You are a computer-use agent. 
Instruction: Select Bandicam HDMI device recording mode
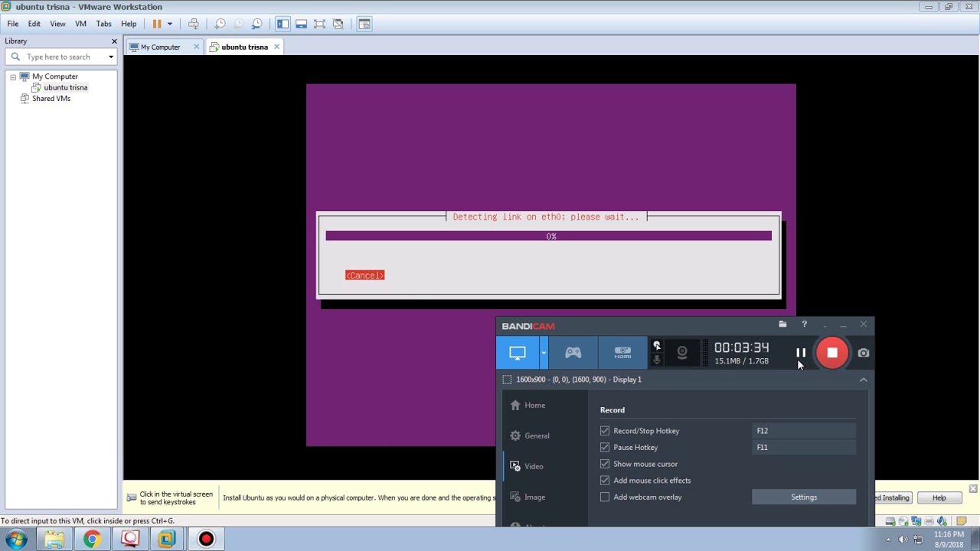pos(622,353)
